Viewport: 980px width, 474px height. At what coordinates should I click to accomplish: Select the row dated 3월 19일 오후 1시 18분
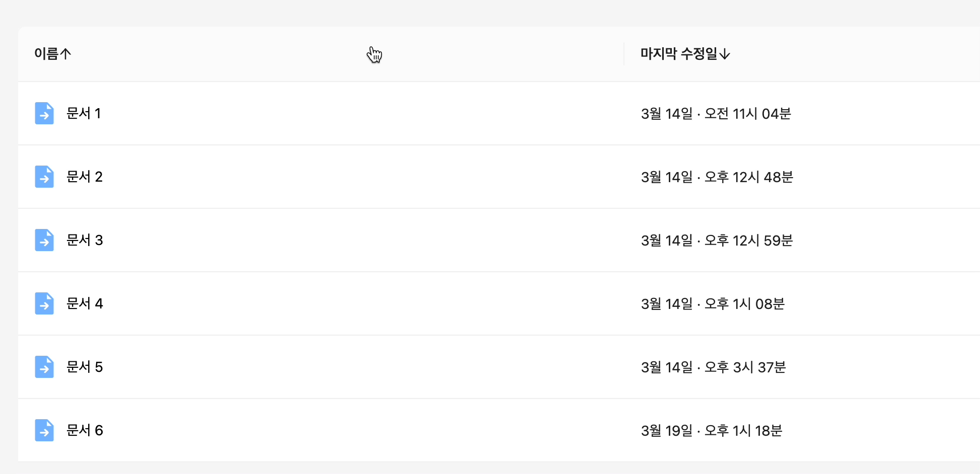499,430
